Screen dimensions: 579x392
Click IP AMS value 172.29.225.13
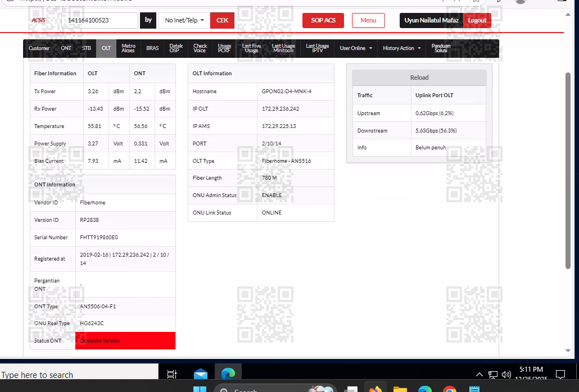point(279,126)
